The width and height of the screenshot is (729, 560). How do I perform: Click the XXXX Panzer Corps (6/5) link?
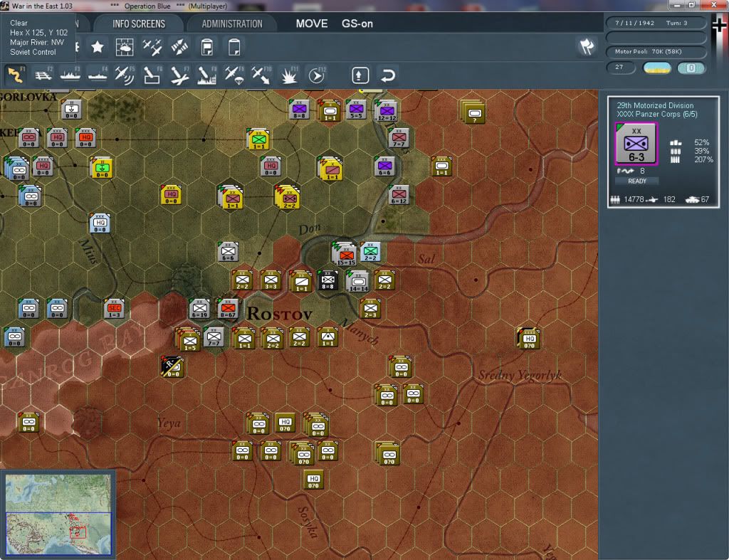657,115
